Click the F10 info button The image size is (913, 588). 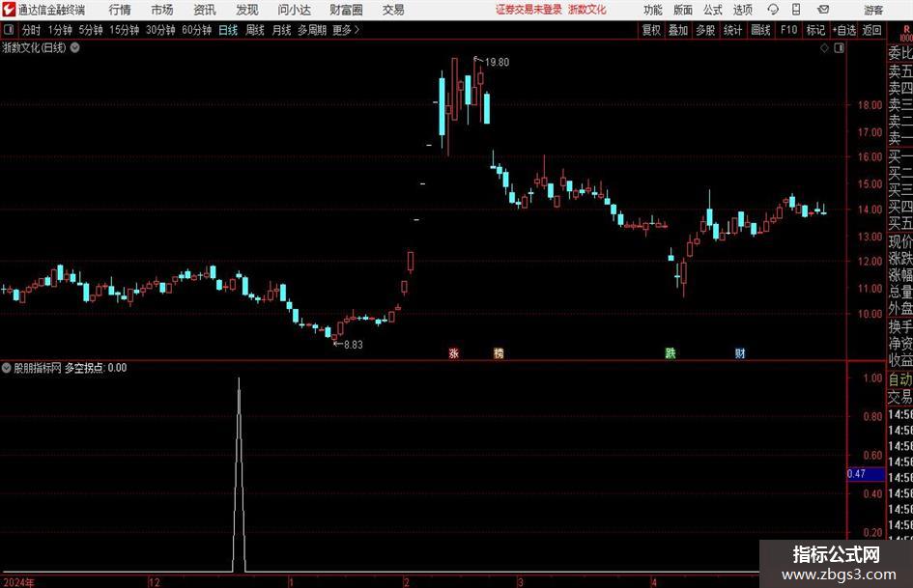(x=788, y=30)
